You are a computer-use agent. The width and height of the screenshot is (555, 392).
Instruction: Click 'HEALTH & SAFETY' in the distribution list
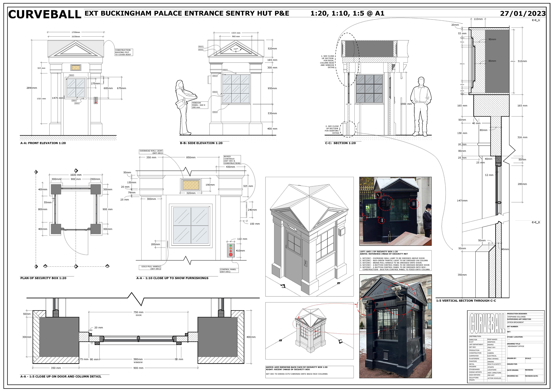[494, 364]
